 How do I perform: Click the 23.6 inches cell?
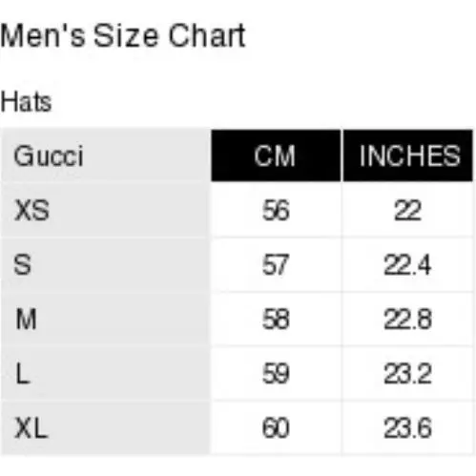click(408, 428)
